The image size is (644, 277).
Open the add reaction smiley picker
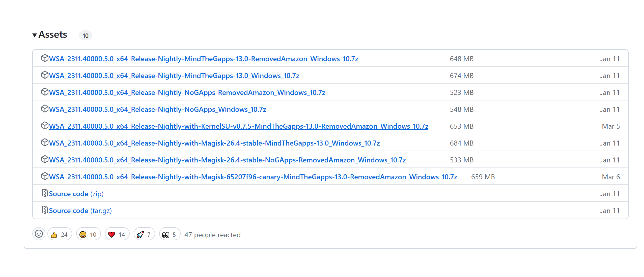[39, 234]
